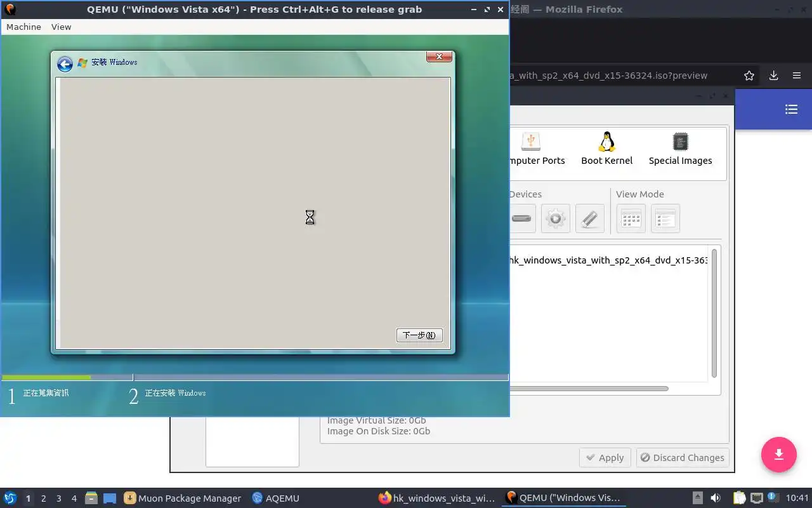This screenshot has width=812, height=508.
Task: Click the removable media eject tray icon
Action: (x=697, y=498)
